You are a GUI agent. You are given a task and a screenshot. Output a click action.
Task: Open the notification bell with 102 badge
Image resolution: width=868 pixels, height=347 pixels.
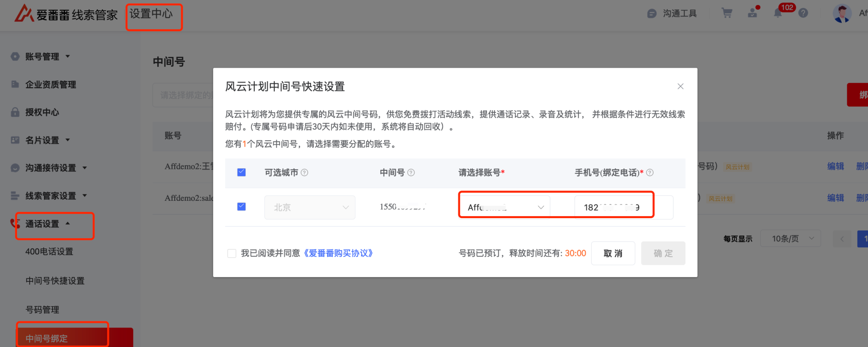pos(778,13)
